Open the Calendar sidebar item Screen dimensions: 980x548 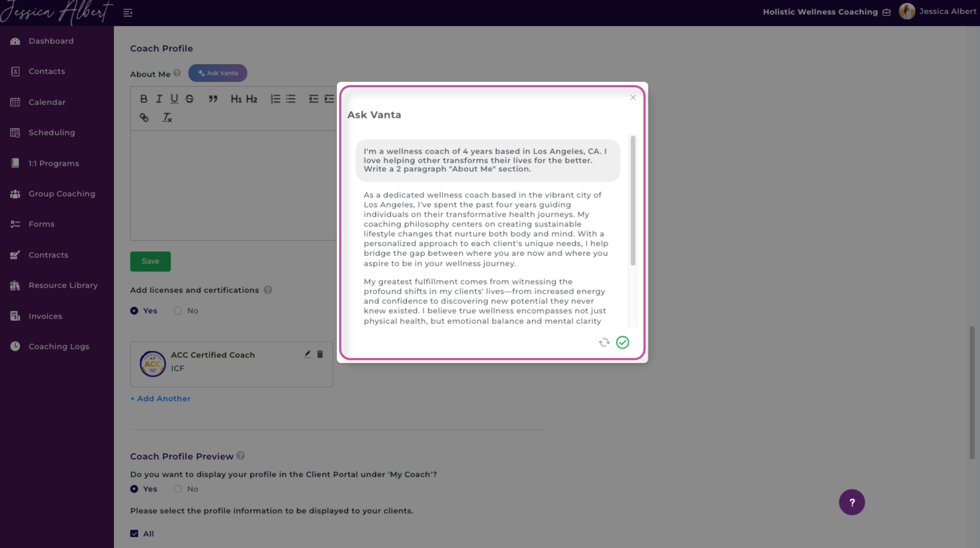click(47, 102)
